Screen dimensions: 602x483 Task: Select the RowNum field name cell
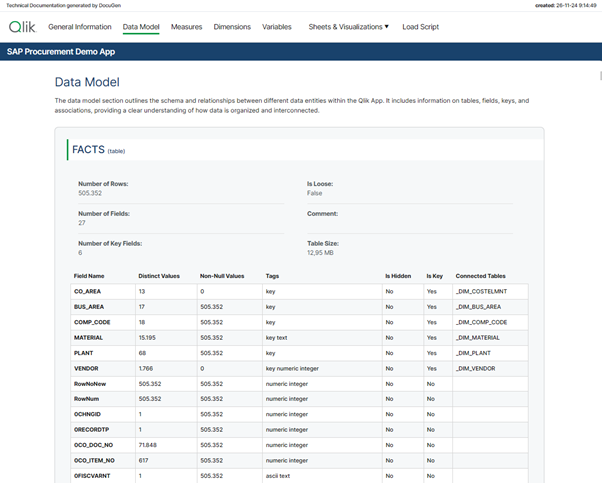[x=103, y=399]
